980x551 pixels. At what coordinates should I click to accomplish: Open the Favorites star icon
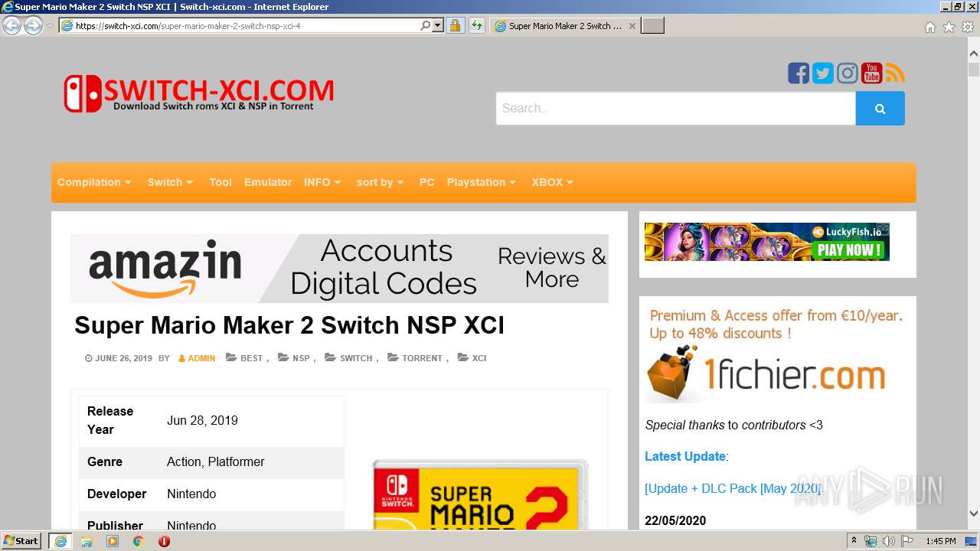pos(949,27)
